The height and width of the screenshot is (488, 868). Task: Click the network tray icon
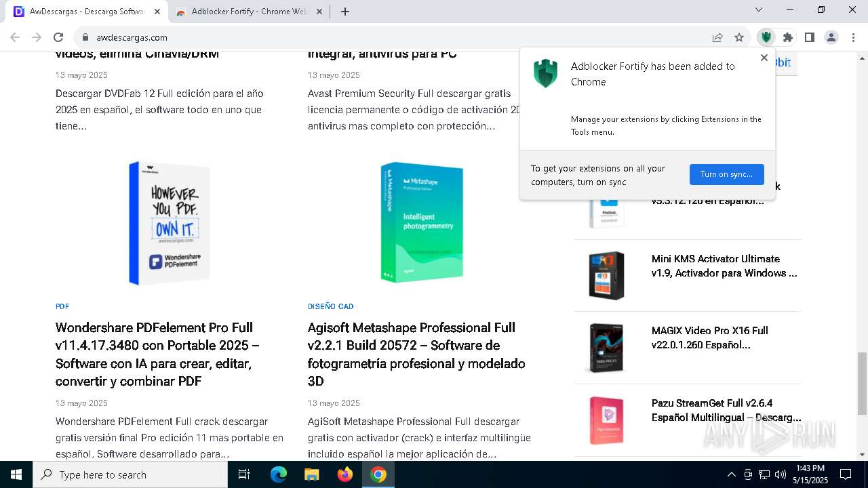[764, 474]
